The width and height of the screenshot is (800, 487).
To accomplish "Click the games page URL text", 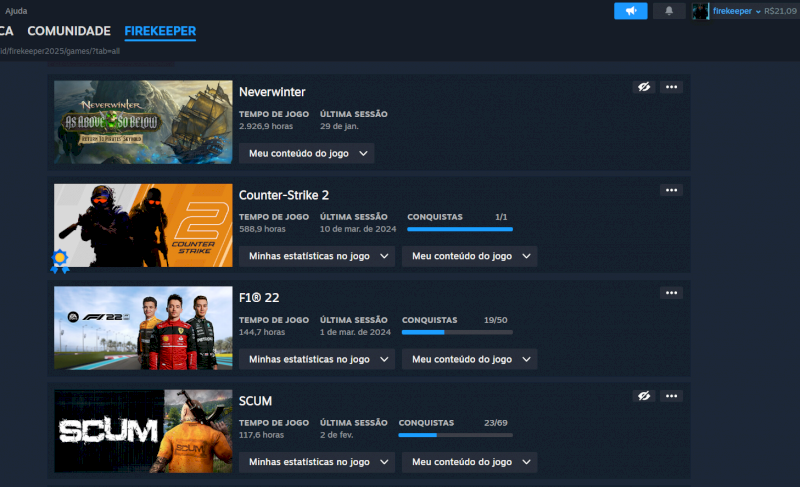I will coord(60,51).
